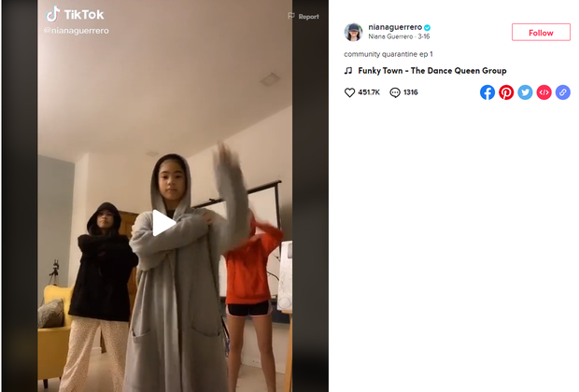Open nianaguerrero profile avatar

pos(353,32)
